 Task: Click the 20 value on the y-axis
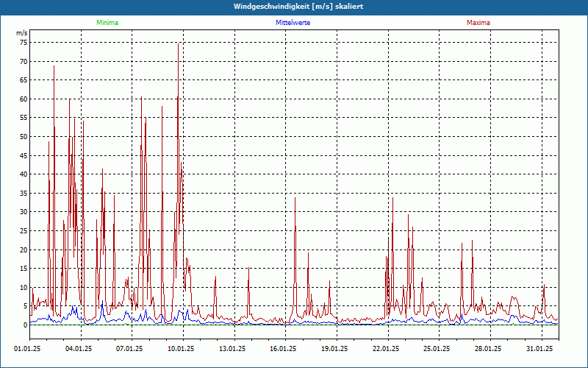tap(24, 250)
